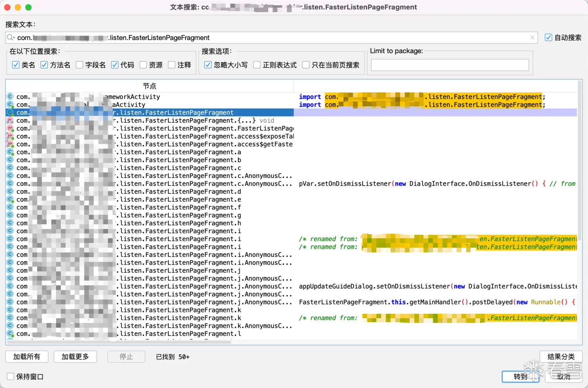This screenshot has height=388, width=588.
Task: Enable the 保持窗口 keep window checkbox
Action: pyautogui.click(x=11, y=376)
